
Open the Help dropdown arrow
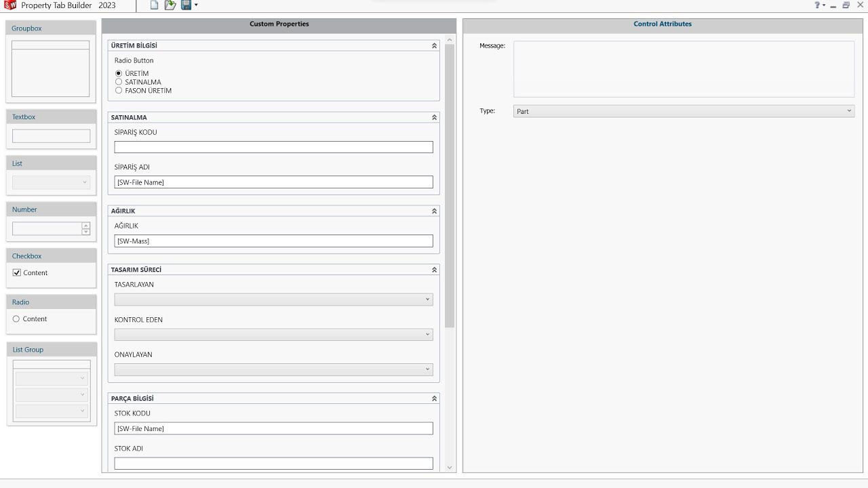click(x=824, y=5)
